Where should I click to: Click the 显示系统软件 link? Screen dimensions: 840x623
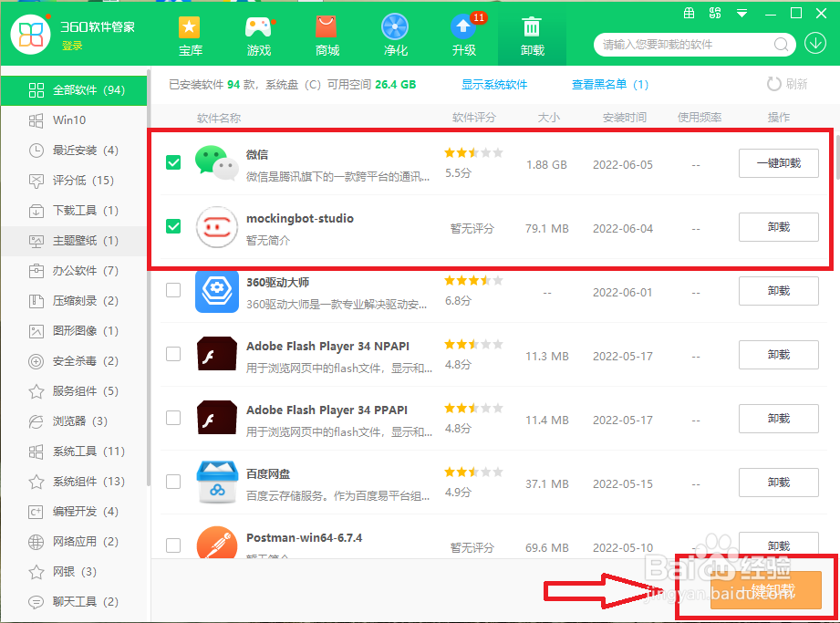pos(494,85)
